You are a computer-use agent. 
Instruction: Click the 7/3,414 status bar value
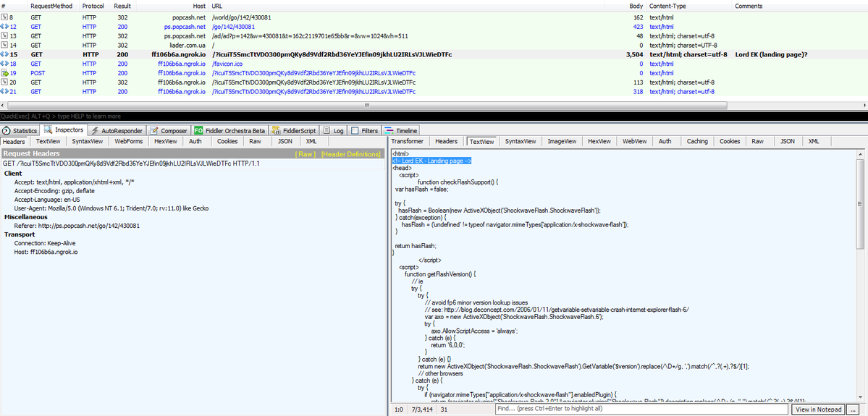(424, 410)
